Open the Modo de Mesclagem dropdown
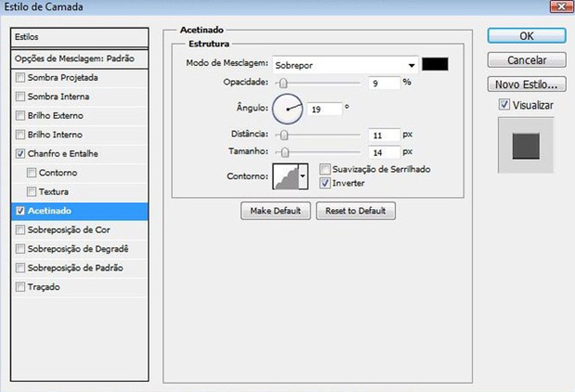Screen dimensions: 575x392 [345, 65]
